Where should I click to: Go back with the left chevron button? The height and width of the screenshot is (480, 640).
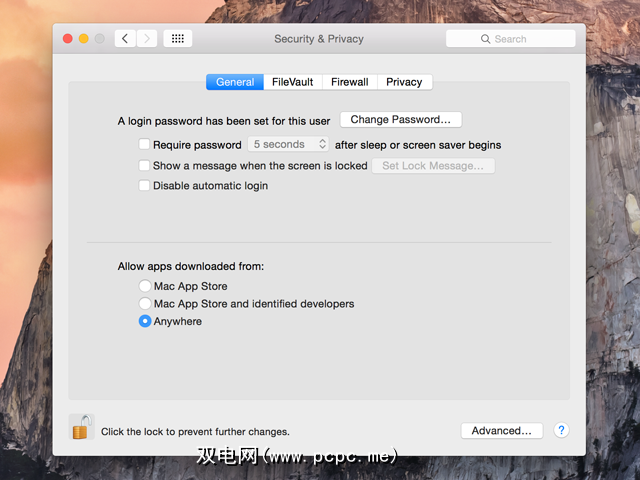pyautogui.click(x=125, y=39)
